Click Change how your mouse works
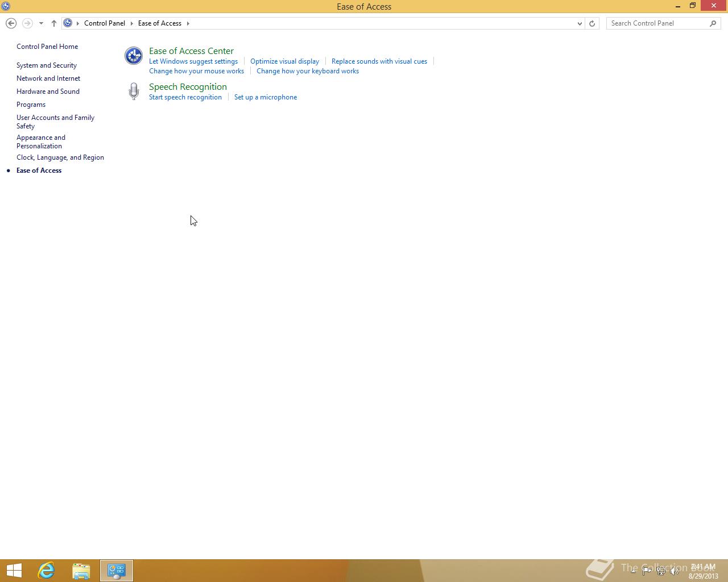Viewport: 728px width, 582px height. pyautogui.click(x=196, y=71)
